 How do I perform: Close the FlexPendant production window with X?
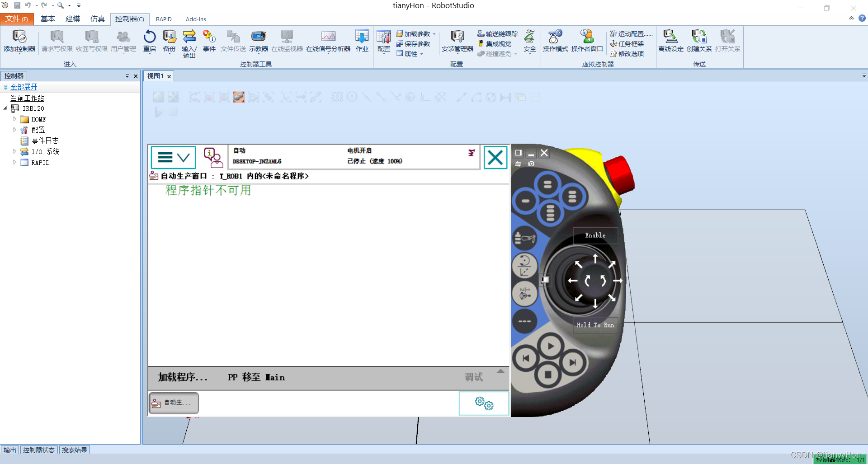point(495,158)
